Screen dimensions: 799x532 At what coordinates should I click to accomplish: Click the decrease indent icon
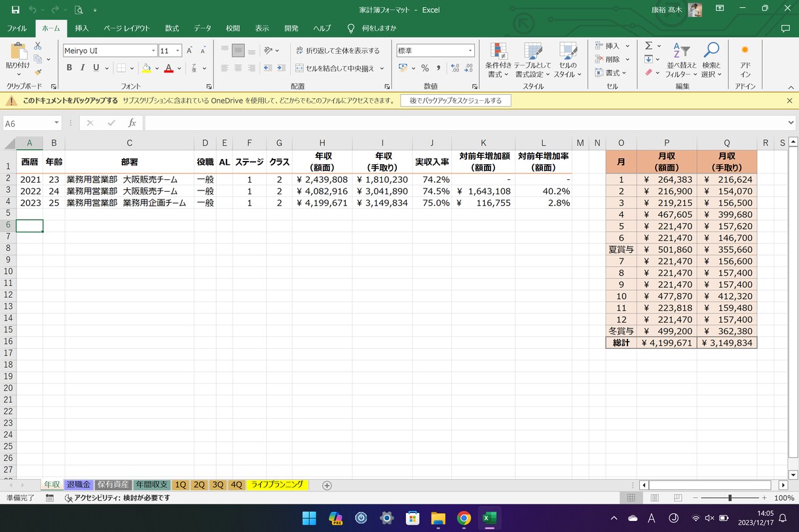tap(268, 68)
